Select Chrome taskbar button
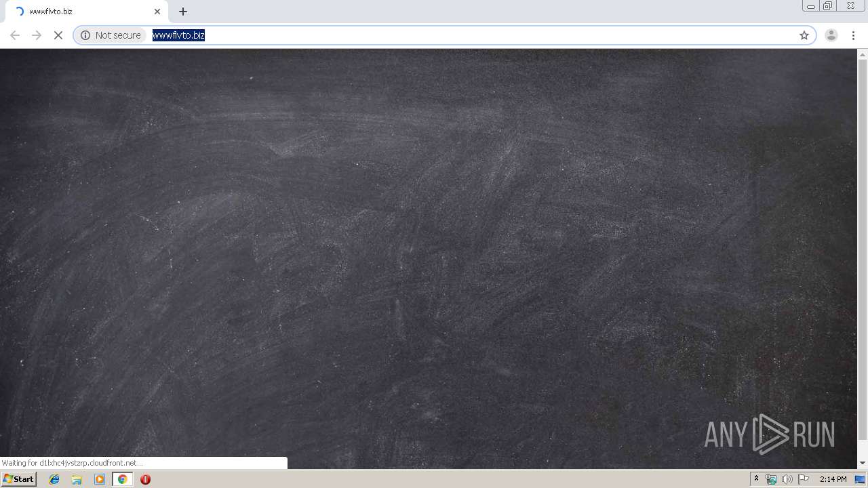 click(122, 479)
